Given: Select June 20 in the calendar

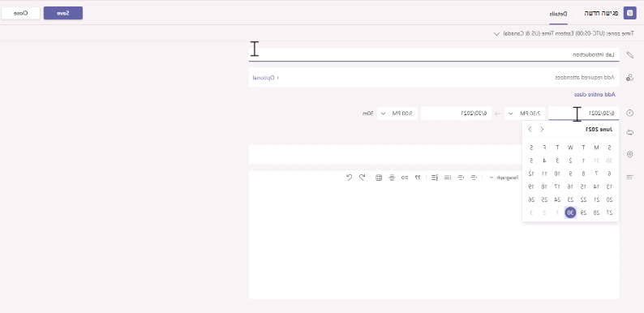Looking at the screenshot, I should [x=609, y=199].
